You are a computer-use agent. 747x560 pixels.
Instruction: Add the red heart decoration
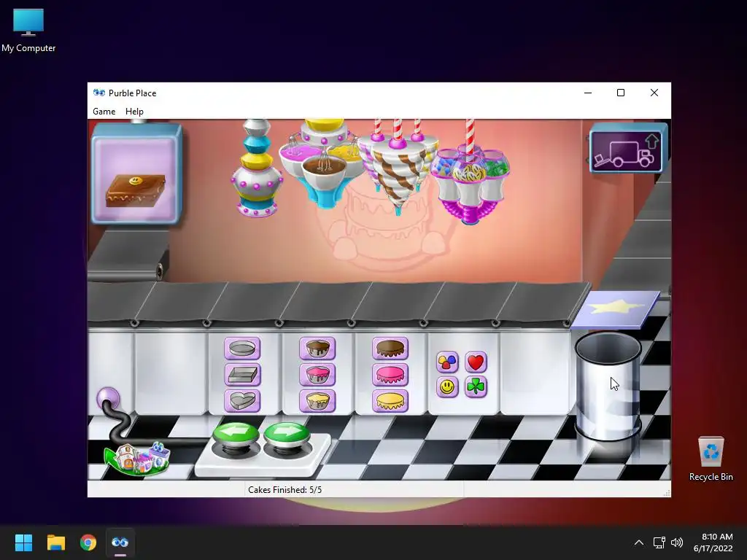[x=476, y=362]
